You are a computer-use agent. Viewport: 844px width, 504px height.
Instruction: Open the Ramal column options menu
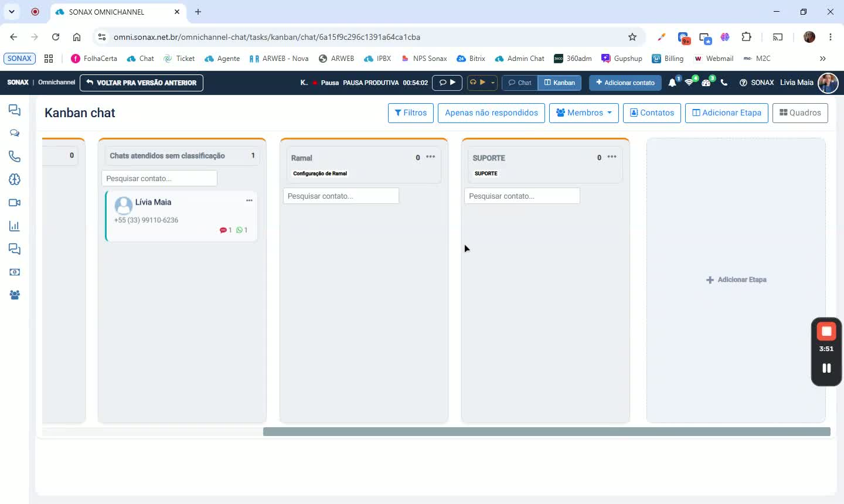click(x=431, y=157)
